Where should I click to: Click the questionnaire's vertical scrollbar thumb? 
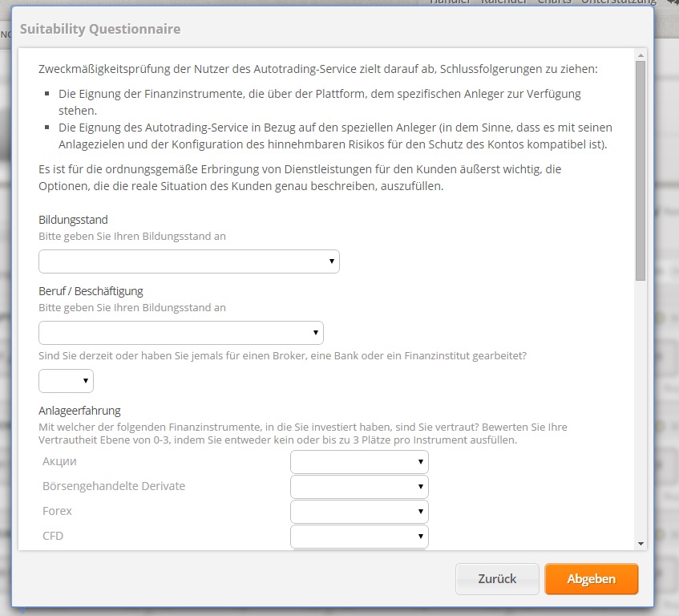coord(641,168)
